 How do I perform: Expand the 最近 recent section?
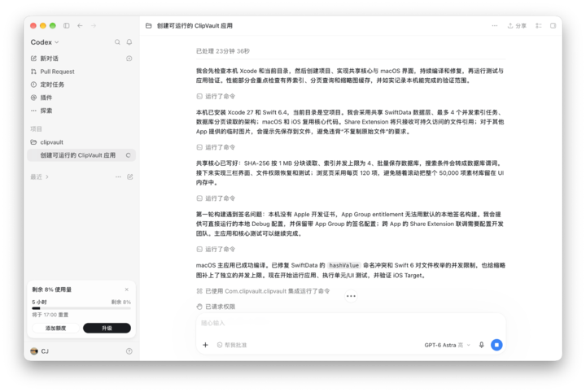39,177
